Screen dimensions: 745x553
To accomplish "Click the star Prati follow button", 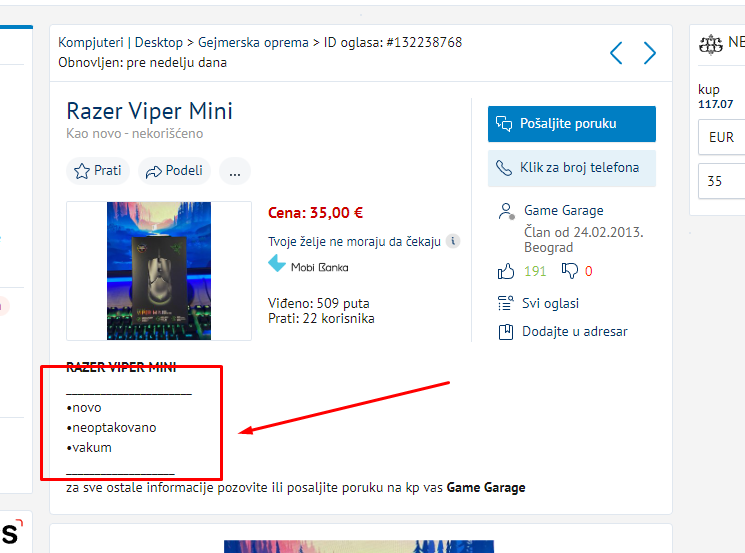I will click(x=98, y=171).
